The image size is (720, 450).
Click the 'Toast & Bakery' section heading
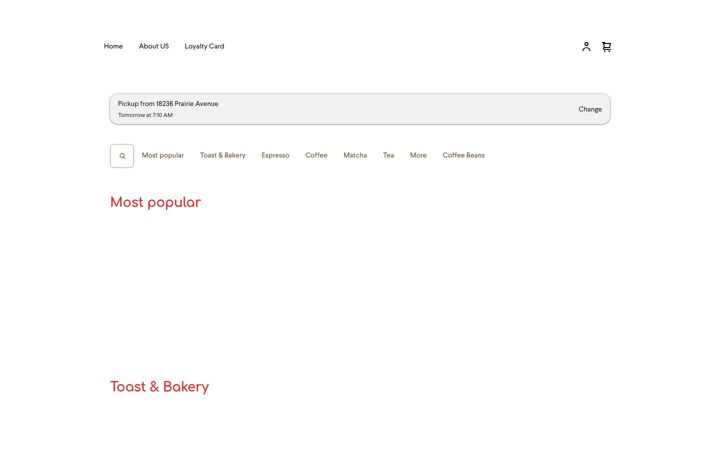(159, 387)
